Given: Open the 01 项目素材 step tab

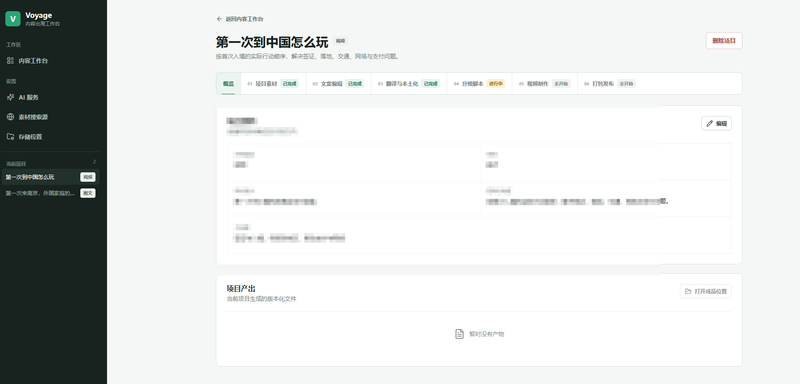Looking at the screenshot, I should pos(273,84).
